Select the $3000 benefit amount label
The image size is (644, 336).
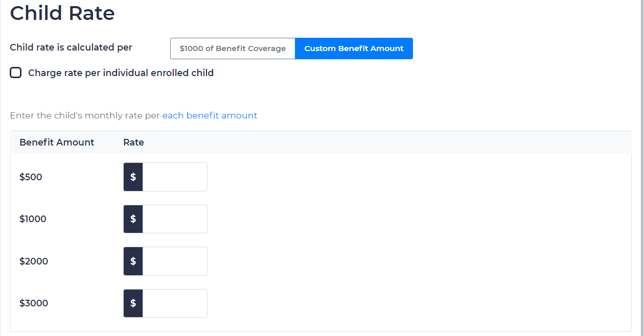click(x=34, y=303)
